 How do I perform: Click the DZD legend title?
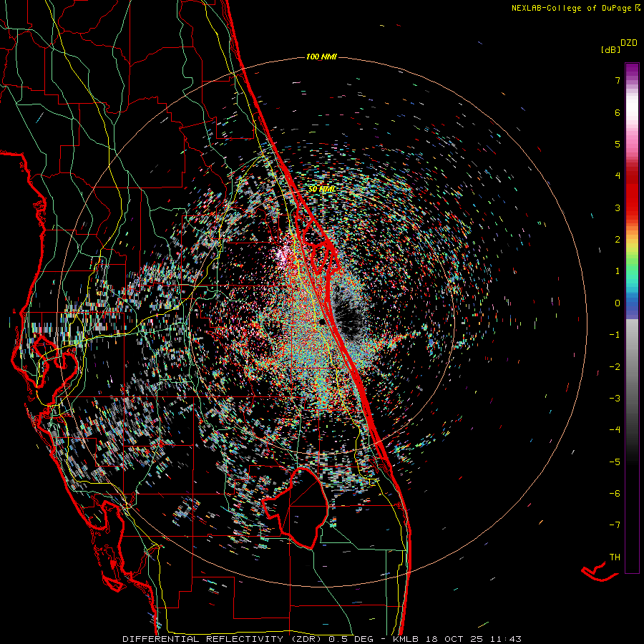628,43
